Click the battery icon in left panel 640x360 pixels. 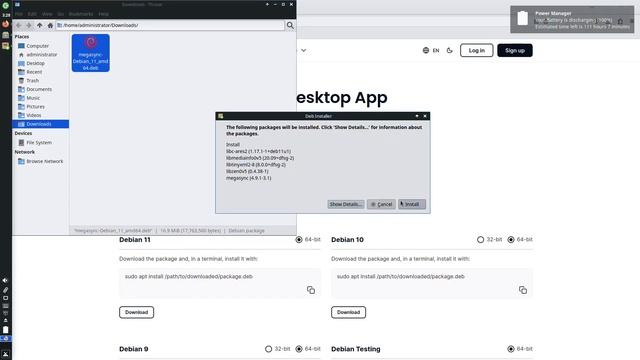5,329
